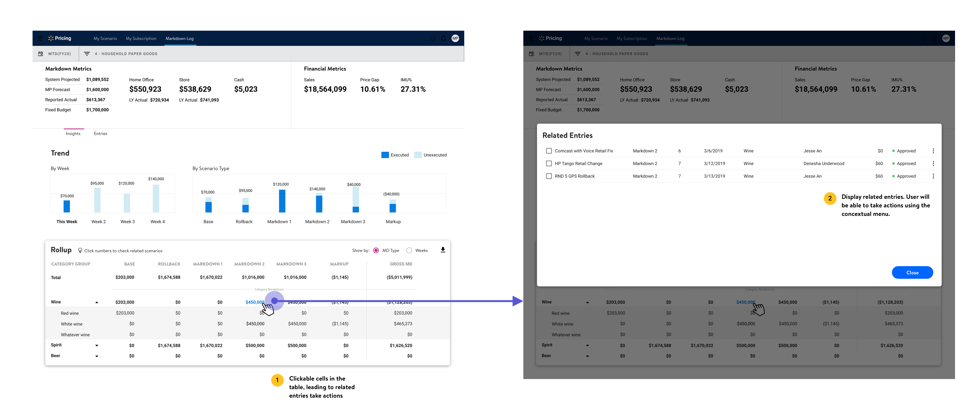Select the Weeks radio button
The image size is (980, 410).
(x=409, y=250)
